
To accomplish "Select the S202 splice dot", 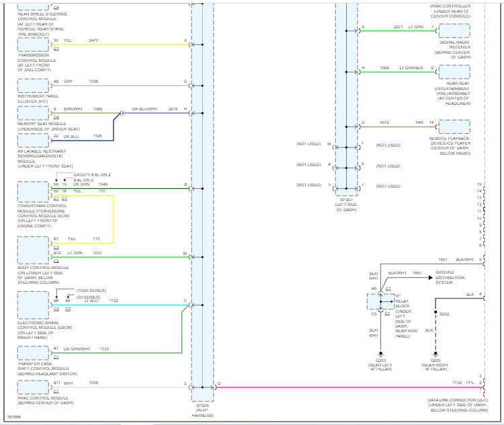I will [x=435, y=312].
